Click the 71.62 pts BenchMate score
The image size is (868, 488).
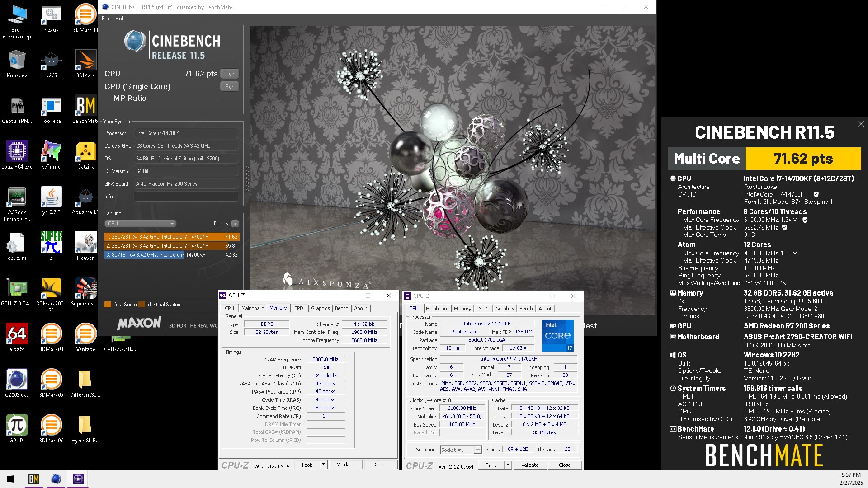tap(803, 159)
